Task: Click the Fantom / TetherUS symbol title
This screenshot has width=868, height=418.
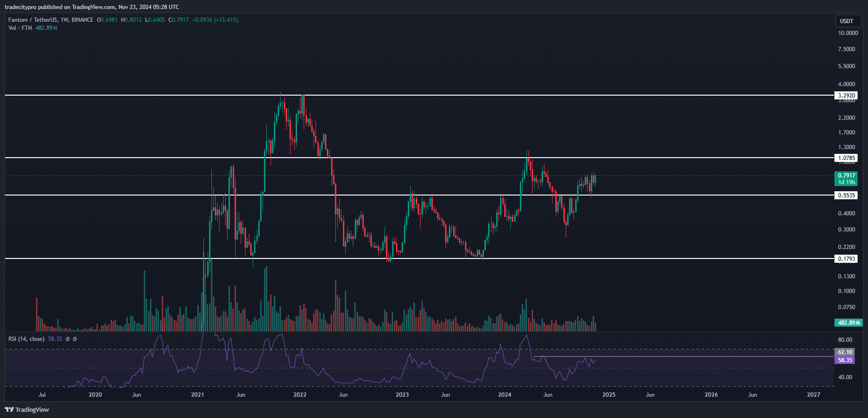Action: click(33, 20)
